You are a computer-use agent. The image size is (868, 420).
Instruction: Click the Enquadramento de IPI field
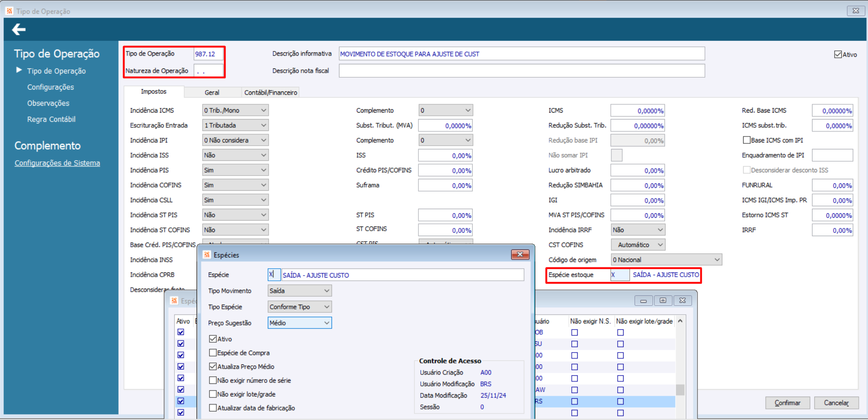[x=833, y=155]
